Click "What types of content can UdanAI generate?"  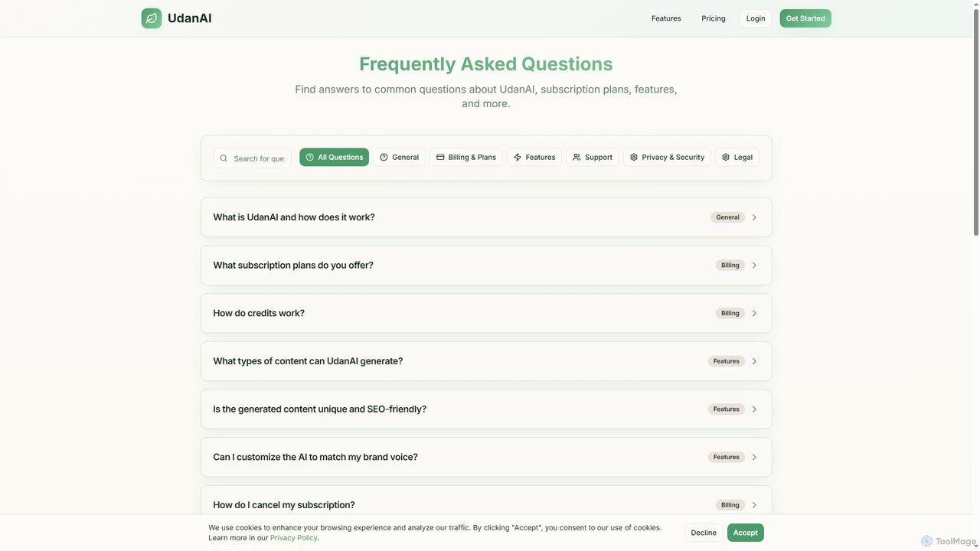click(x=308, y=361)
